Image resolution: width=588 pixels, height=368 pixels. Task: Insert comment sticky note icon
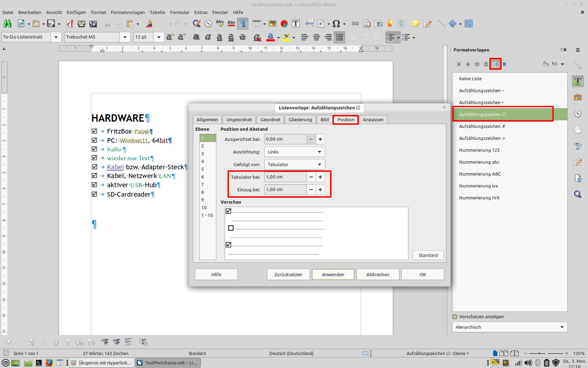416,23
